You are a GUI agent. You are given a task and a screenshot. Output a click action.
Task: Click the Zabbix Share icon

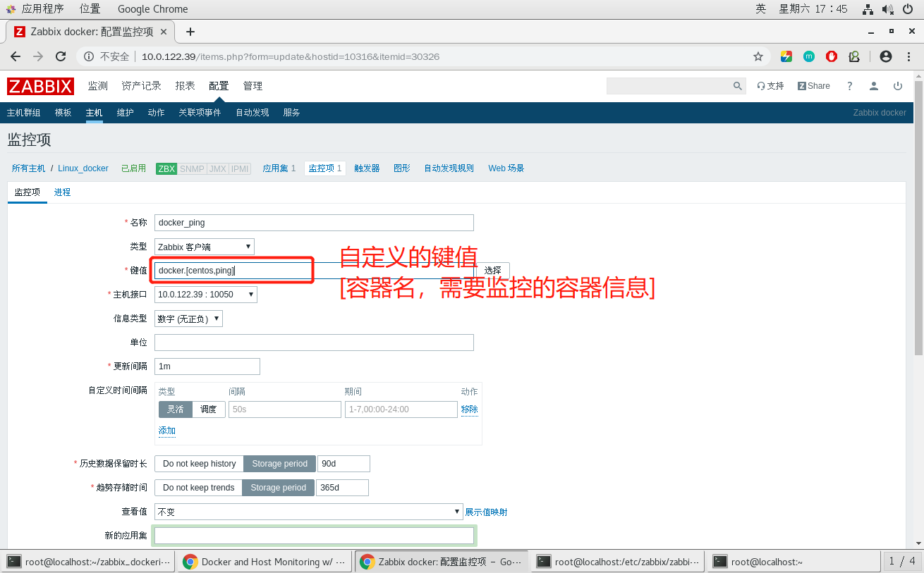[813, 85]
